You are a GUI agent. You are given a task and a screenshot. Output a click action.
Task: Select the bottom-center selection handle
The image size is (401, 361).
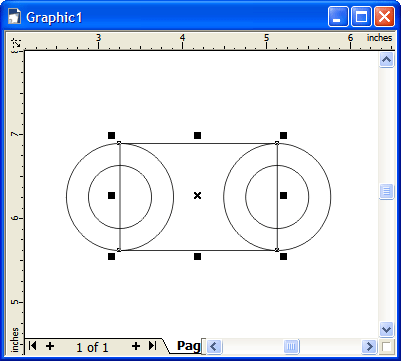point(197,256)
